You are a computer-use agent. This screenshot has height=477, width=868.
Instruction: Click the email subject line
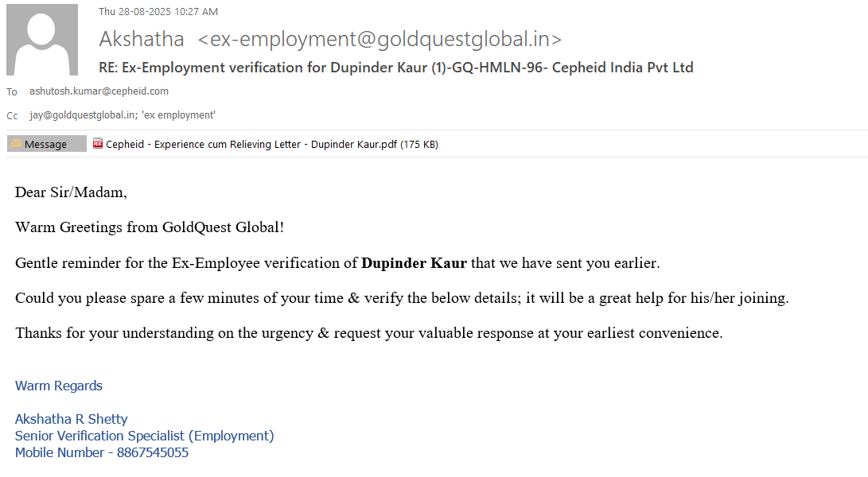[x=395, y=68]
